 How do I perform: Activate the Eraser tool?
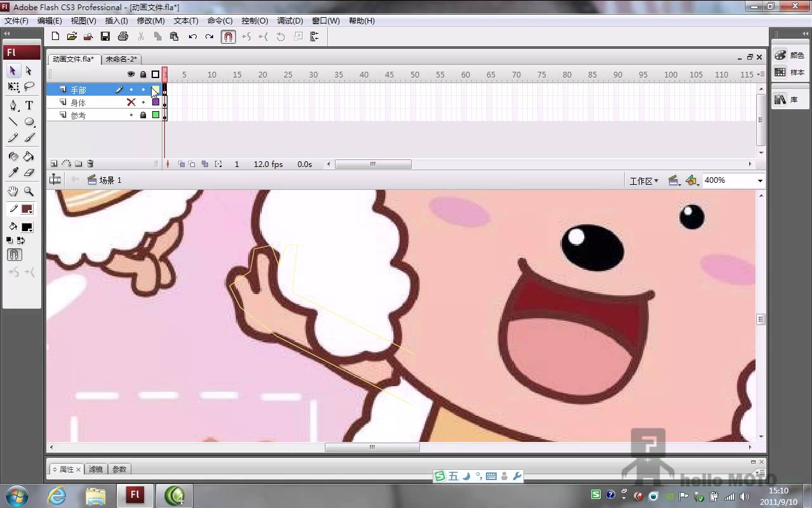pyautogui.click(x=29, y=172)
